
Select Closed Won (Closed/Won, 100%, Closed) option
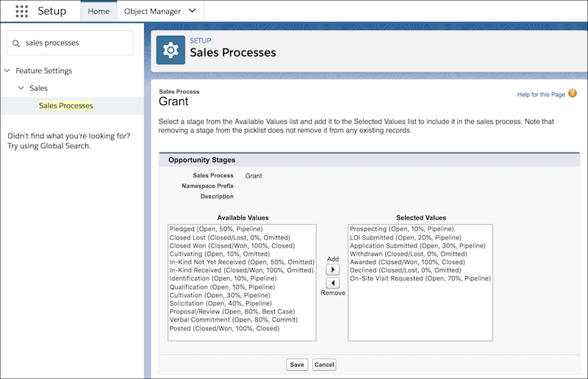[232, 246]
